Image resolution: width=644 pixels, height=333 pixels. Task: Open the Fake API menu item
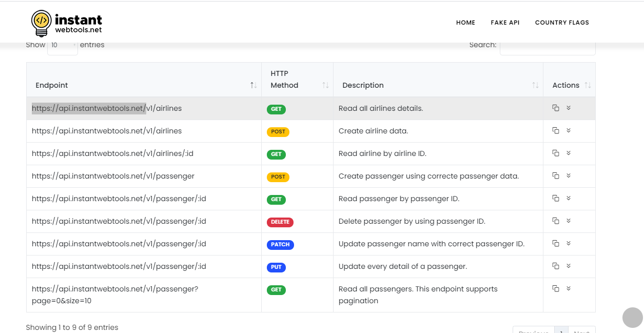505,23
